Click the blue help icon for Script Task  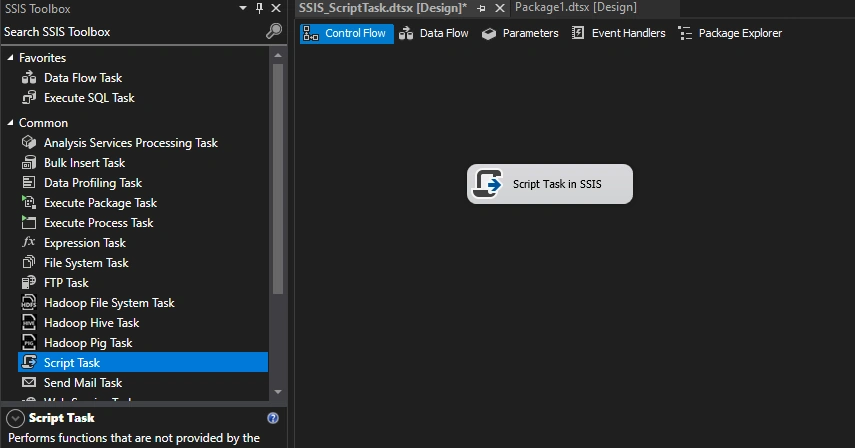pos(273,418)
